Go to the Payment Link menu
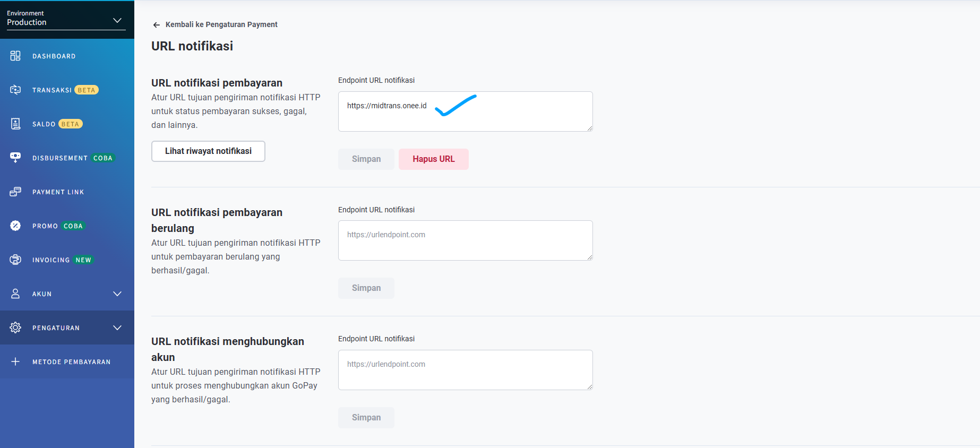 point(58,192)
